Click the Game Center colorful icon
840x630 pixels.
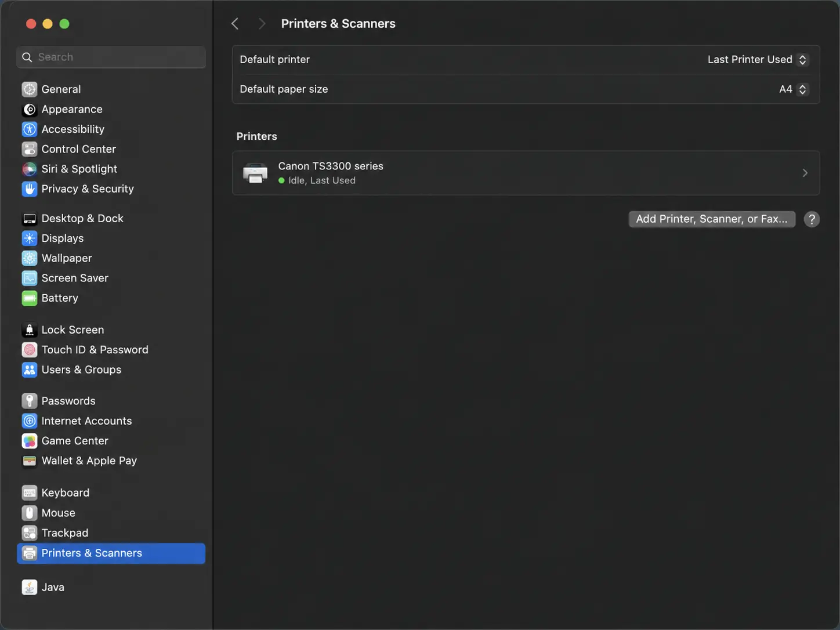point(30,441)
